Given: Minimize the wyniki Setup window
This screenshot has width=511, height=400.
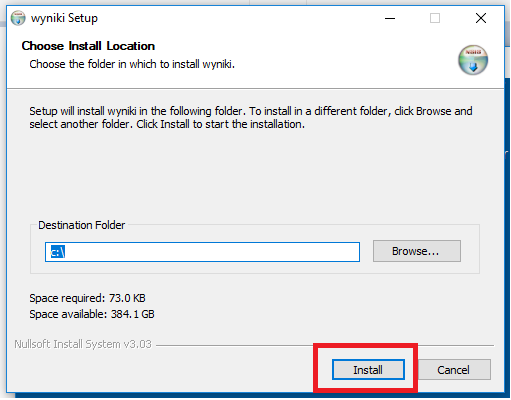Looking at the screenshot, I should point(390,18).
